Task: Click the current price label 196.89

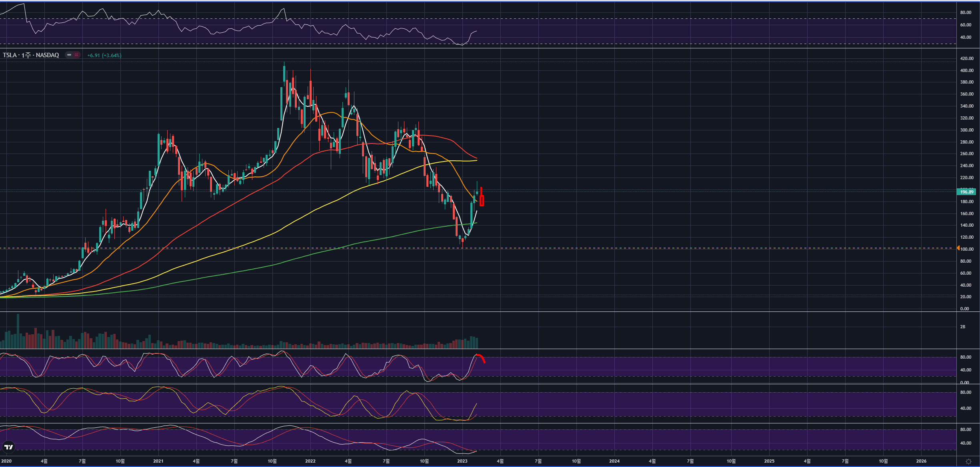Action: (x=966, y=192)
